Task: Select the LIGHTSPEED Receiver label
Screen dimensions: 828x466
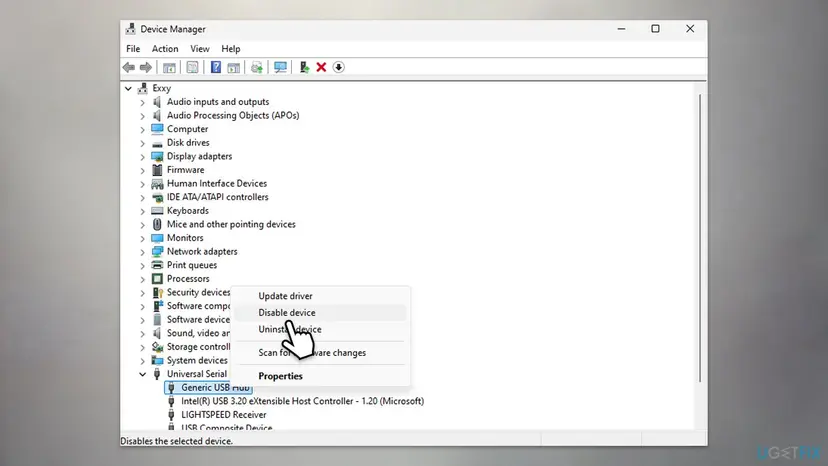Action: pos(223,415)
